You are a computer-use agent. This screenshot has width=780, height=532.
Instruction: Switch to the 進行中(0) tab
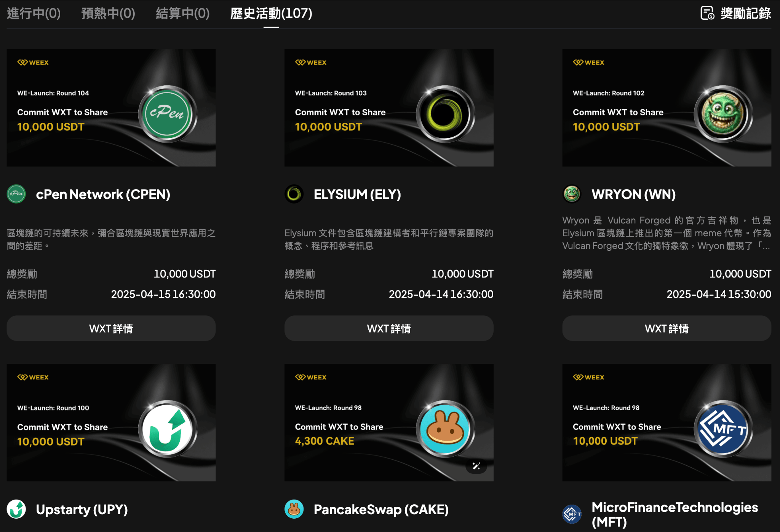click(x=34, y=13)
